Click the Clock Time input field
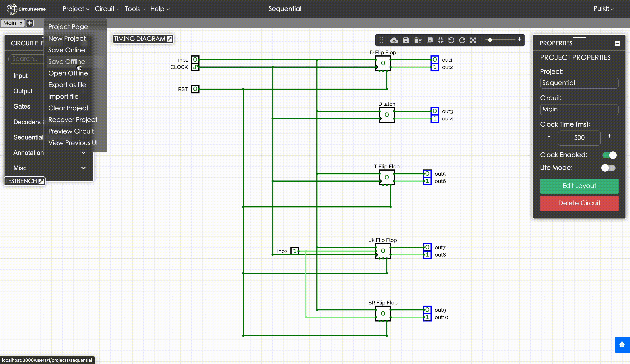Image resolution: width=630 pixels, height=364 pixels. [579, 138]
